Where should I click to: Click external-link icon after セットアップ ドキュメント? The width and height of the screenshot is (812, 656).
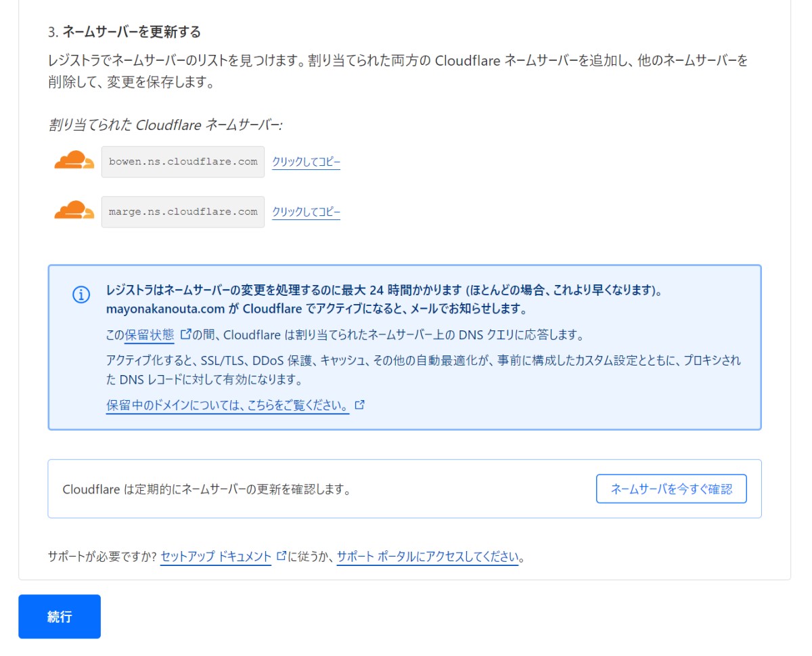pyautogui.click(x=281, y=556)
